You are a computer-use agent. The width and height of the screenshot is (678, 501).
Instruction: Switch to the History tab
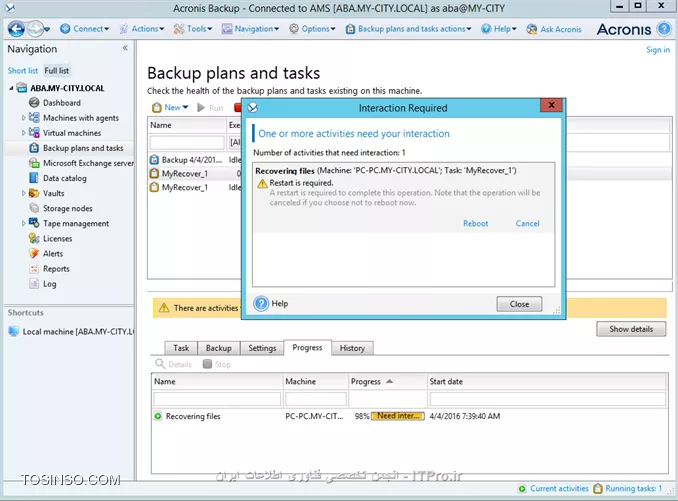point(352,348)
